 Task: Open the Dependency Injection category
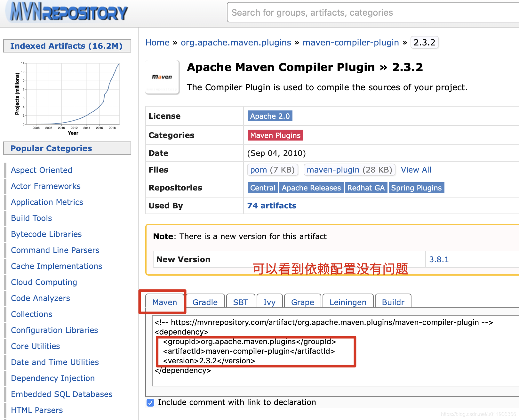pos(53,378)
